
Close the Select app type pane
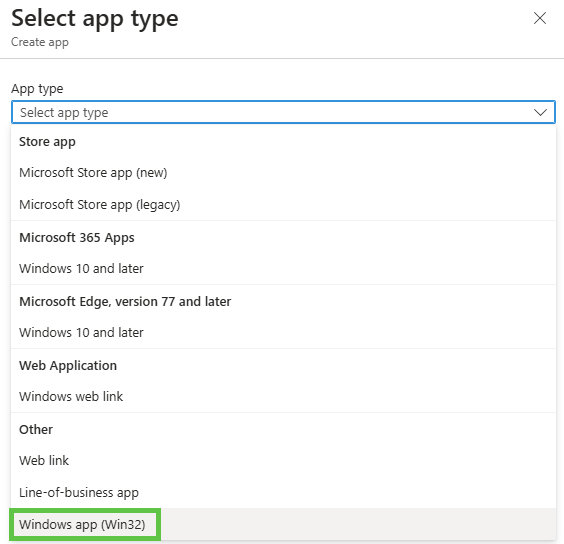pos(540,18)
